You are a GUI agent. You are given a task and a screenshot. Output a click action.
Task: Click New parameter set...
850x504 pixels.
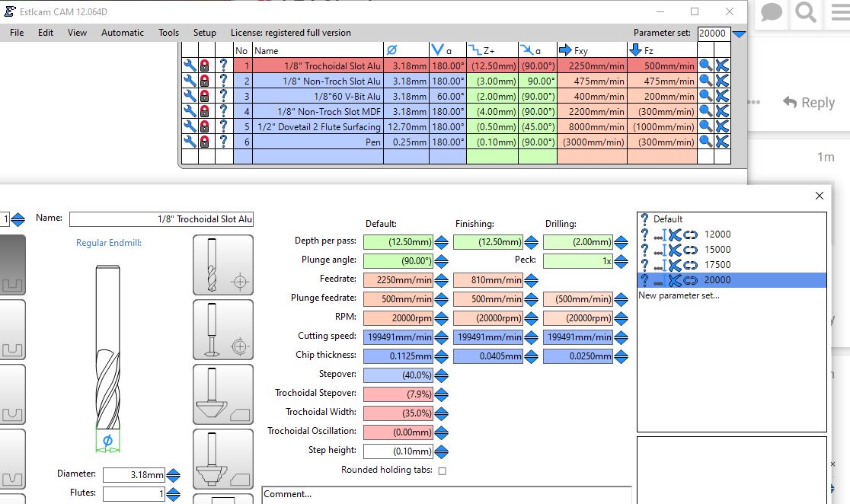pyautogui.click(x=679, y=295)
